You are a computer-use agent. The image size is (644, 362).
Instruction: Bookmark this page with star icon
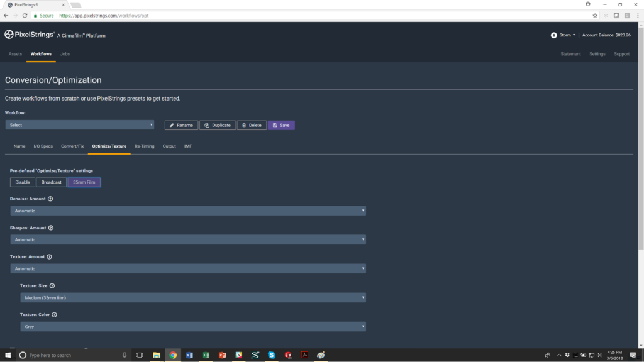[x=595, y=16]
